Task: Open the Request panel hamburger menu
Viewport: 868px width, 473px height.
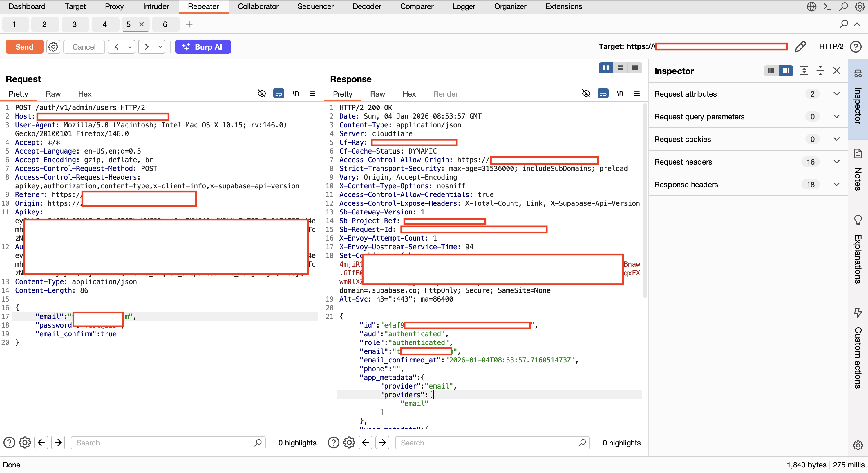Action: point(312,93)
